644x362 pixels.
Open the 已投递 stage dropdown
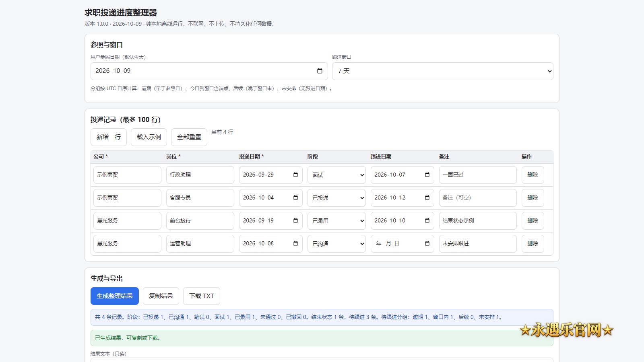point(336,198)
